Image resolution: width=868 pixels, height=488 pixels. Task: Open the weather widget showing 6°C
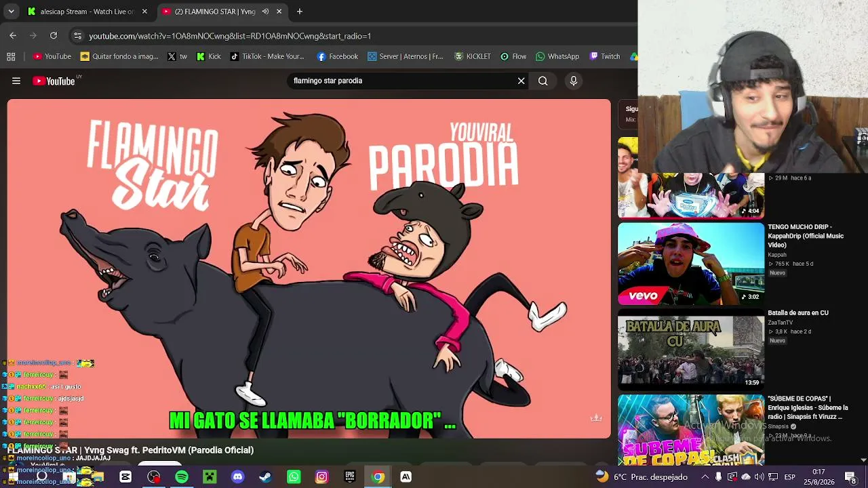[640, 477]
